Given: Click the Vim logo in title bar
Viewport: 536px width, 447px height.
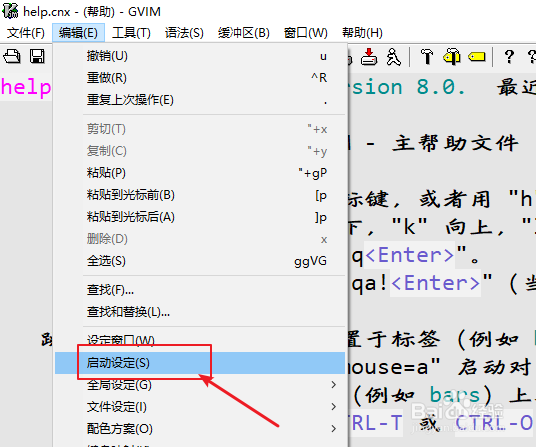Looking at the screenshot, I should coord(10,11).
